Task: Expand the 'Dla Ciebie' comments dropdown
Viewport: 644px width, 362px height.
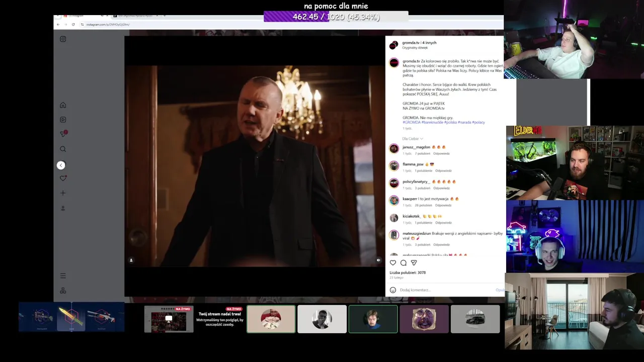Action: tap(413, 139)
